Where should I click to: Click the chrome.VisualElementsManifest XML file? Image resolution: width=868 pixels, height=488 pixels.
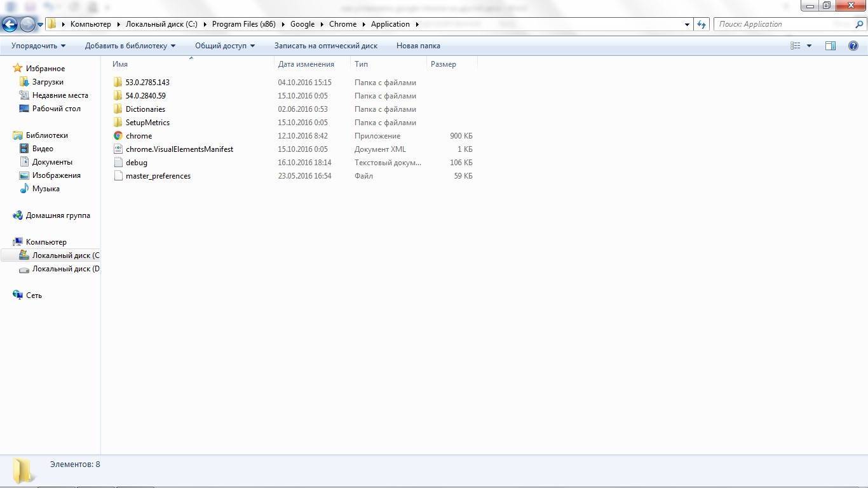179,149
